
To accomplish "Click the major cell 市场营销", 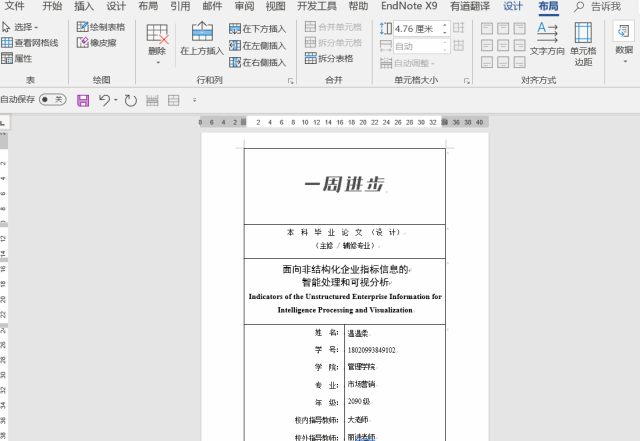I will click(x=361, y=384).
